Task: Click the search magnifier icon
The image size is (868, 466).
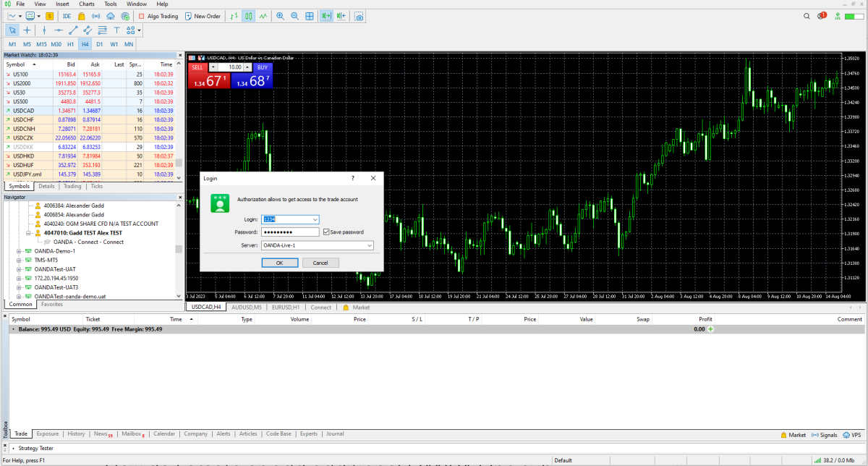Action: tap(807, 16)
